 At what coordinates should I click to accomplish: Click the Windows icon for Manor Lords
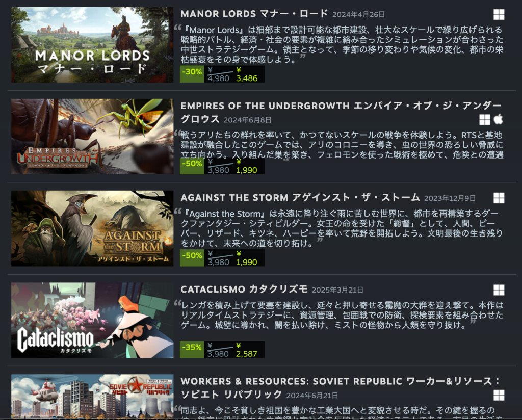coord(499,14)
